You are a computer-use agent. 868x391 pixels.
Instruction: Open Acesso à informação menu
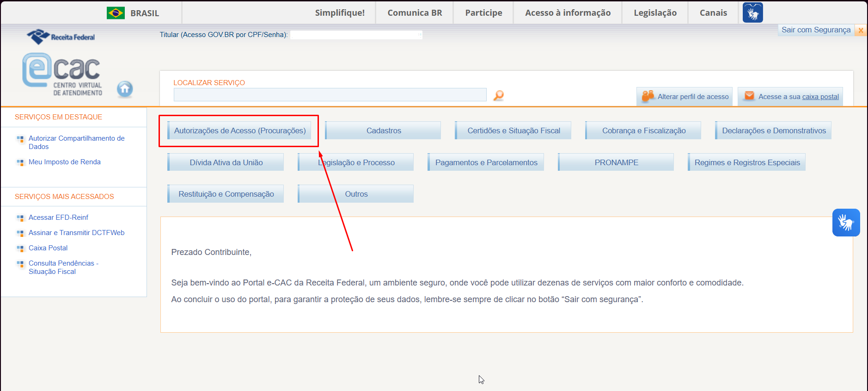click(568, 13)
